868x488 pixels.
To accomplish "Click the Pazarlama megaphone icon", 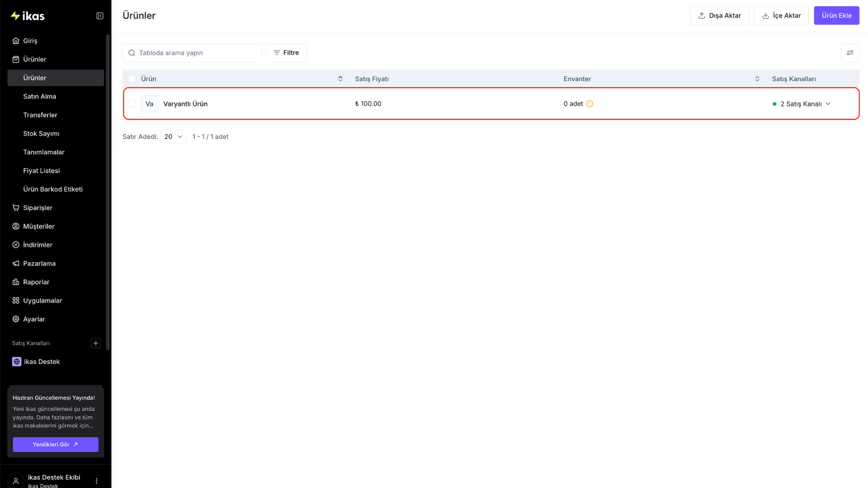I will tap(16, 263).
